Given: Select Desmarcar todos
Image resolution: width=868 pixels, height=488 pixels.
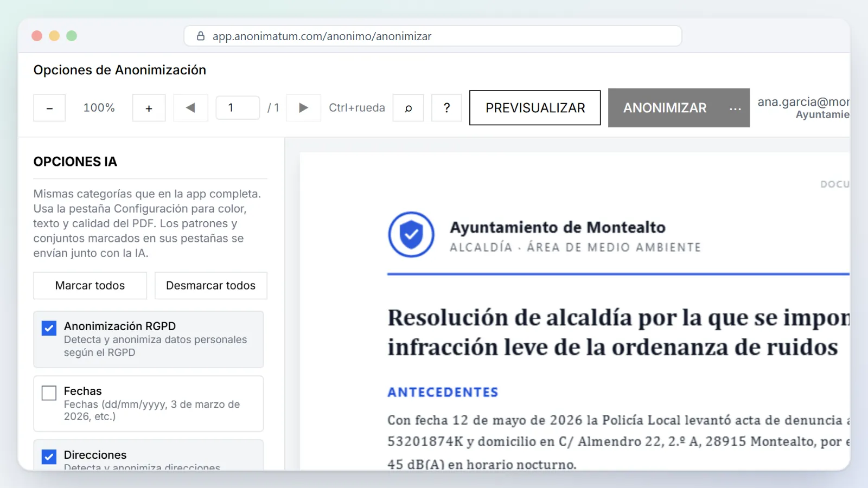Looking at the screenshot, I should tap(210, 285).
